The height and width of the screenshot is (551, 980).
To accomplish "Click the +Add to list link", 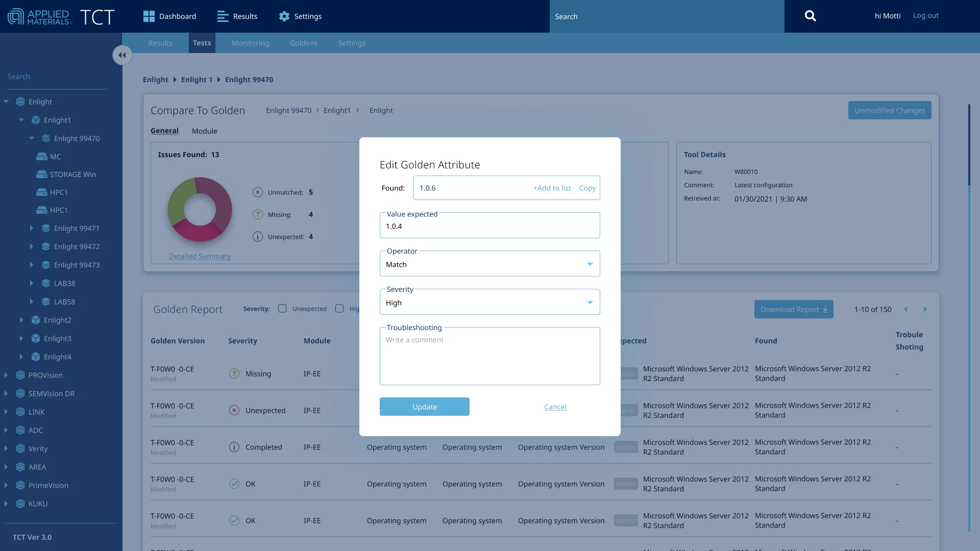I will click(x=552, y=188).
